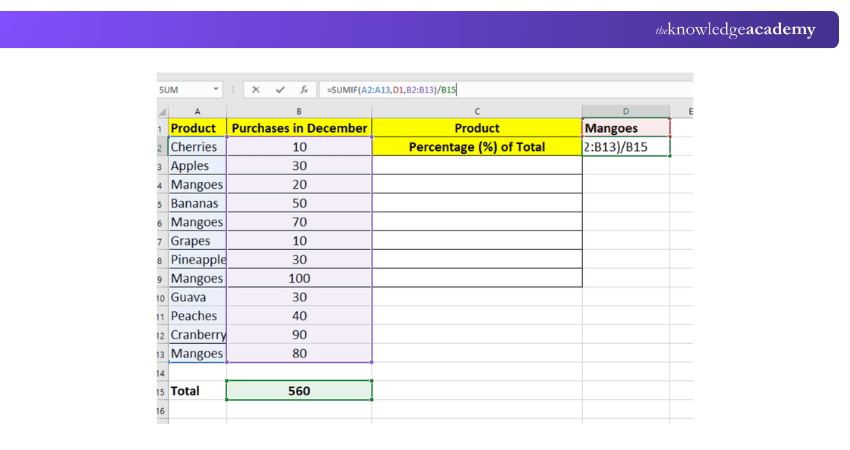
Task: Select the Cranberry cell
Action: (197, 335)
